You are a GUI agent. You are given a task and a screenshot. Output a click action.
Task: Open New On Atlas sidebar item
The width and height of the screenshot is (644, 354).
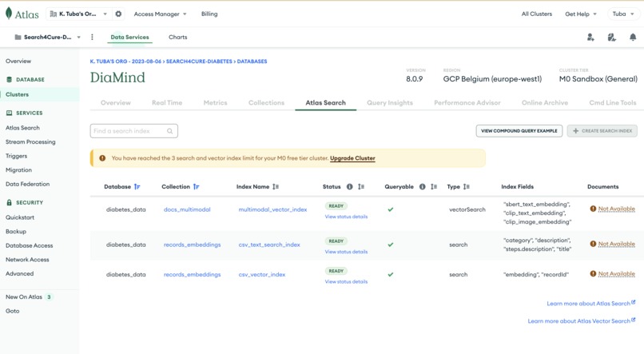(29, 297)
